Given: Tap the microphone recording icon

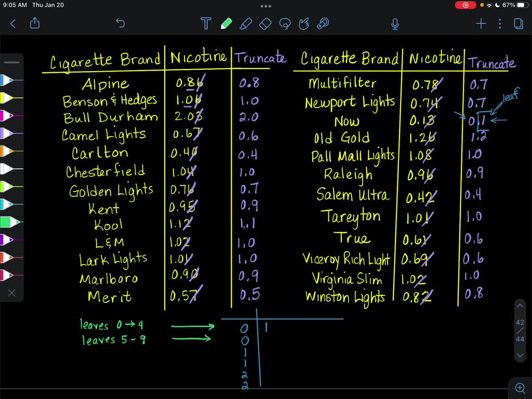Looking at the screenshot, I should [x=395, y=24].
